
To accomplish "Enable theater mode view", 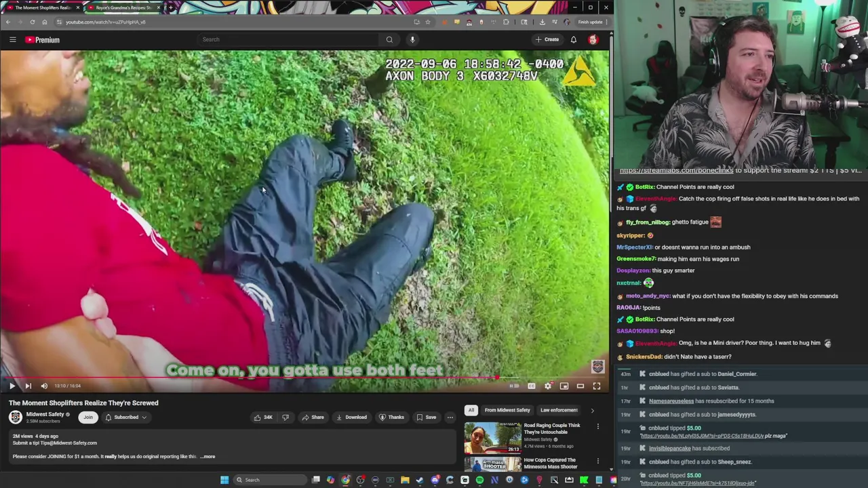I will [580, 386].
